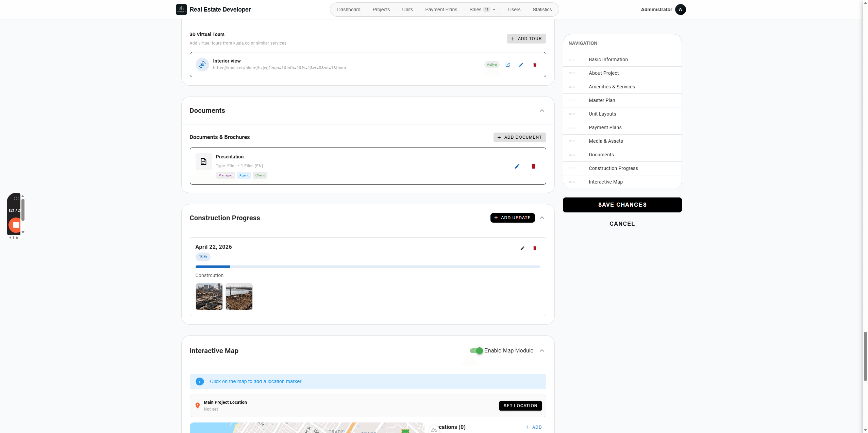The height and width of the screenshot is (433, 868).
Task: Collapse the Construction Progress section
Action: (542, 218)
